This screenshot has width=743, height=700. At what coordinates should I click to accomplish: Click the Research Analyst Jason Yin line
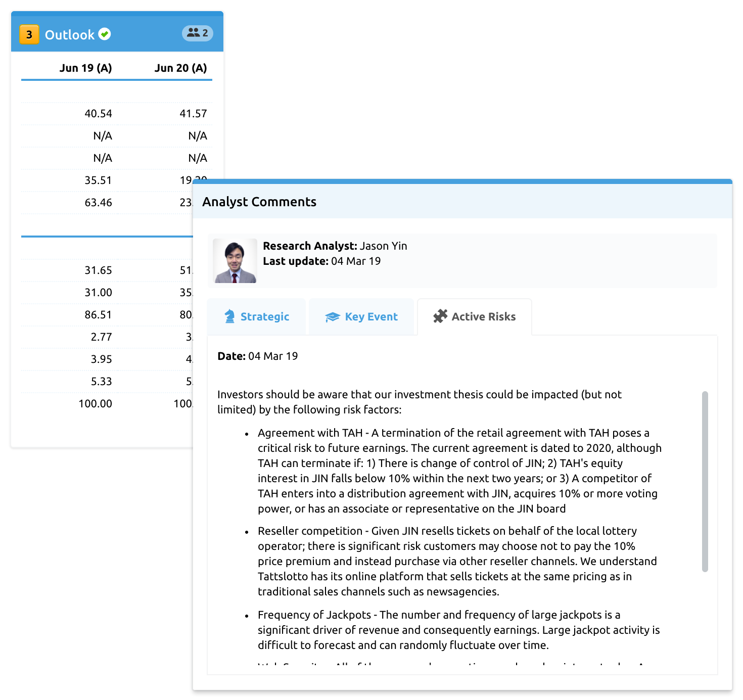(x=335, y=246)
